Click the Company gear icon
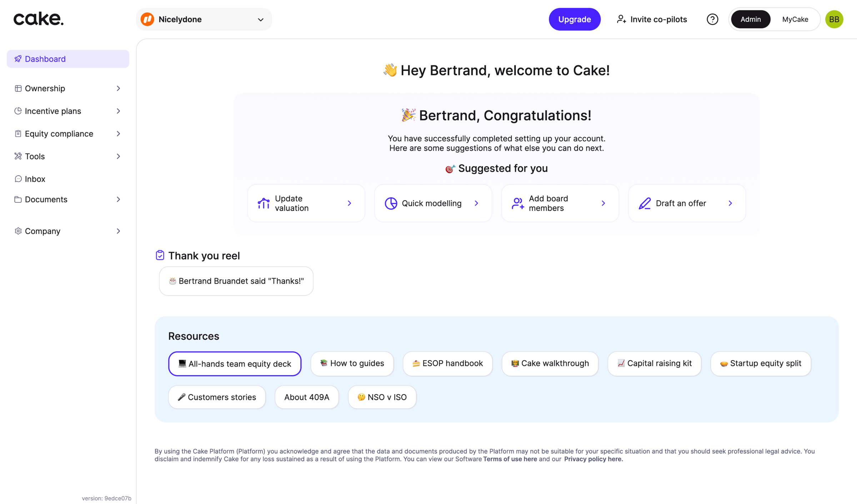Image resolution: width=857 pixels, height=504 pixels. coord(18,231)
